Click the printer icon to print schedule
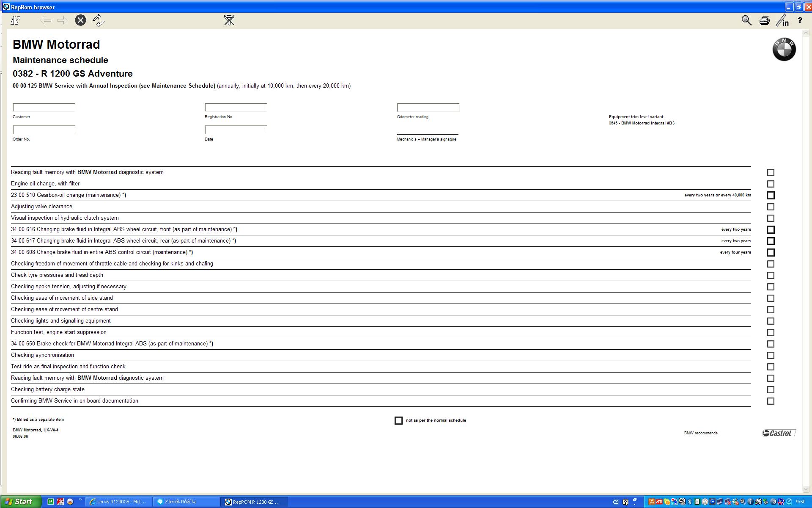The width and height of the screenshot is (812, 508). [764, 20]
